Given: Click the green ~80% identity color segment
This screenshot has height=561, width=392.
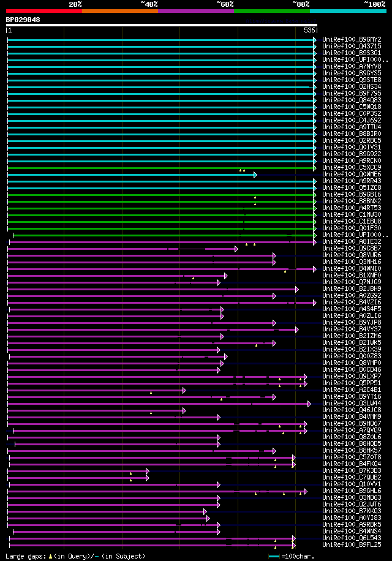Looking at the screenshot, I should (x=272, y=11).
